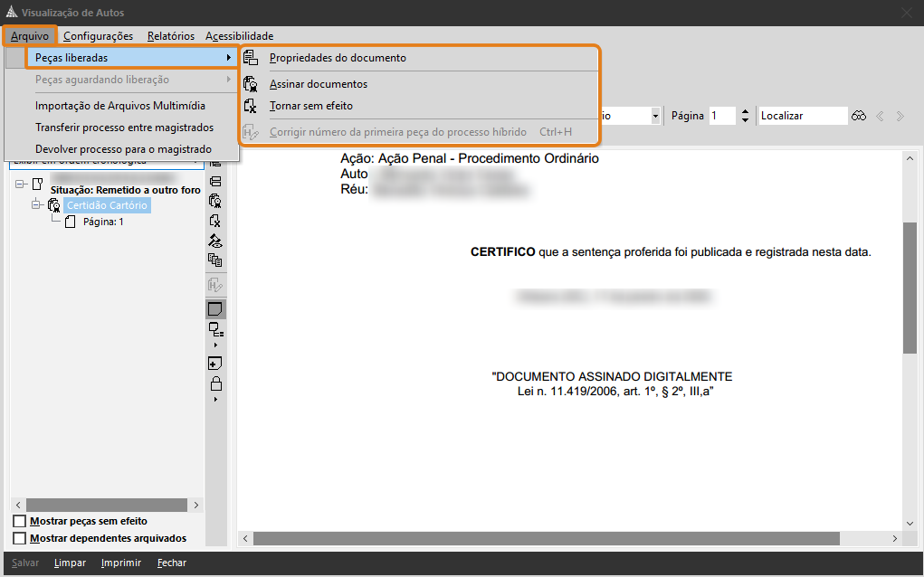
Task: Click the process document icon in the tree
Action: coord(38,184)
